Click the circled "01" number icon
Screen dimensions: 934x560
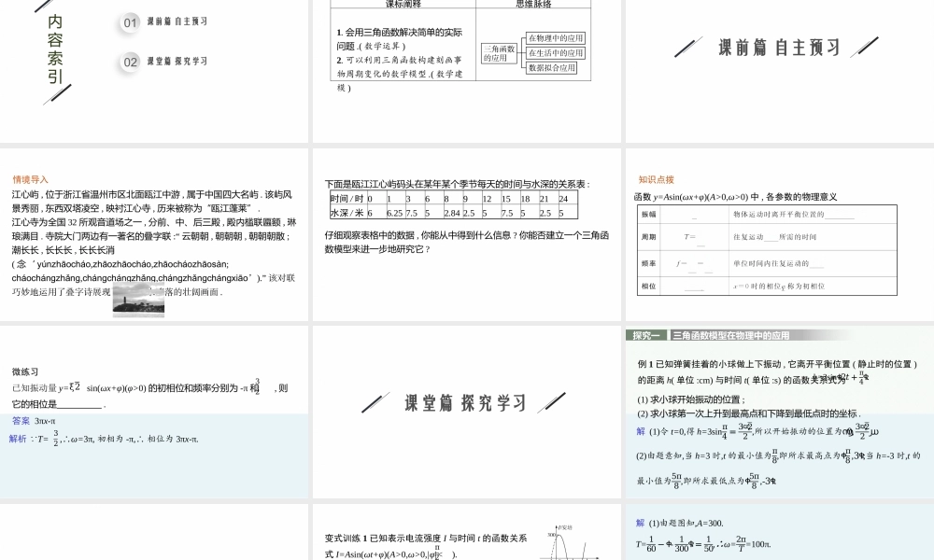130,22
